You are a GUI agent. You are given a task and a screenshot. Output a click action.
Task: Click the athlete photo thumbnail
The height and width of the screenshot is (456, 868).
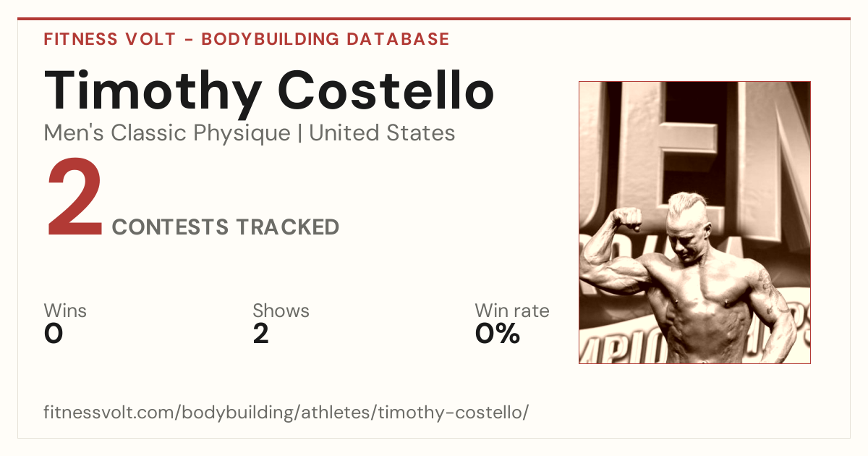pos(694,222)
